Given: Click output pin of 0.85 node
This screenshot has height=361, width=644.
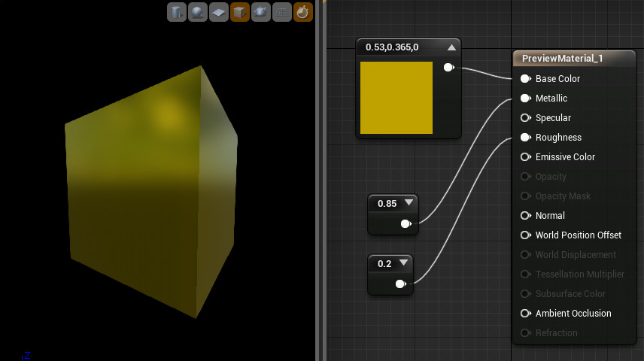Looking at the screenshot, I should 406,223.
